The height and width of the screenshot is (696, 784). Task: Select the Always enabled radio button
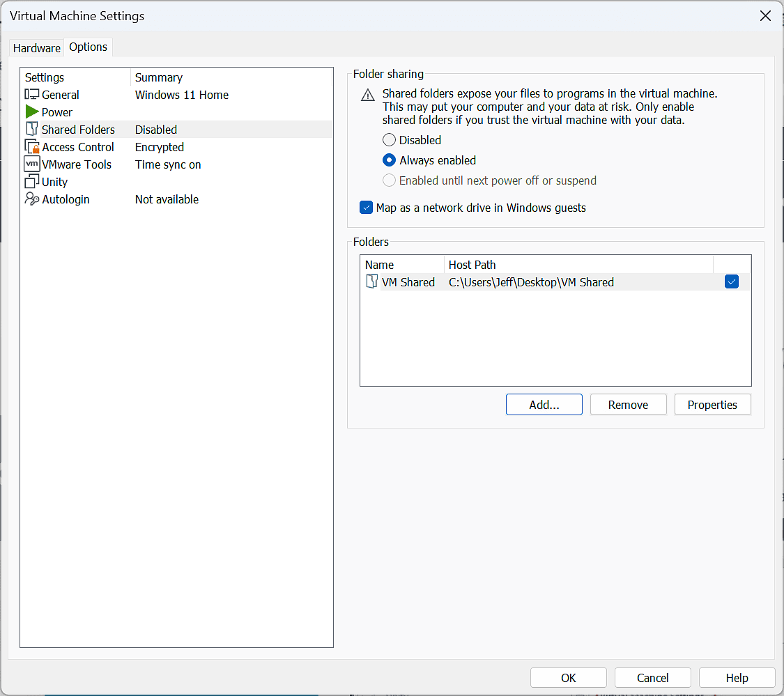click(390, 160)
